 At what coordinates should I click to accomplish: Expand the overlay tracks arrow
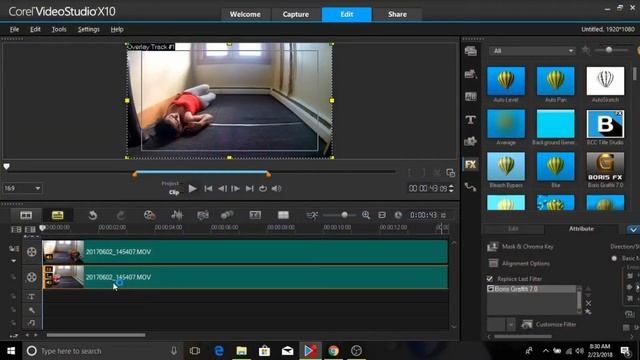click(14, 261)
